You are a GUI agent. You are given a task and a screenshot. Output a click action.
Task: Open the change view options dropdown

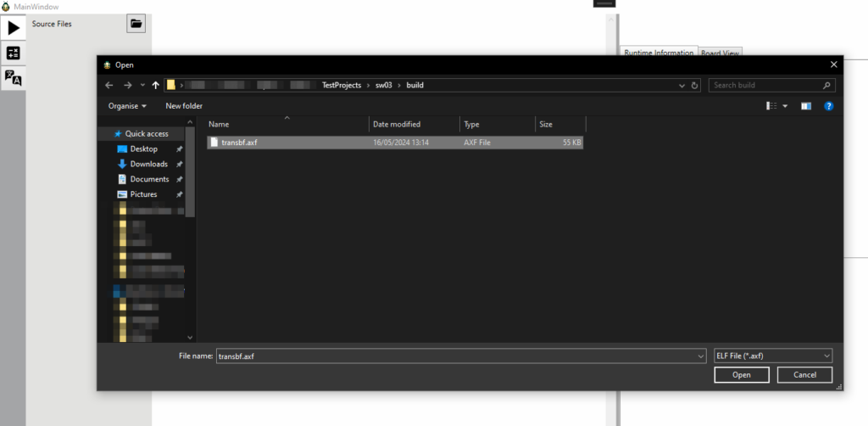pyautogui.click(x=785, y=106)
